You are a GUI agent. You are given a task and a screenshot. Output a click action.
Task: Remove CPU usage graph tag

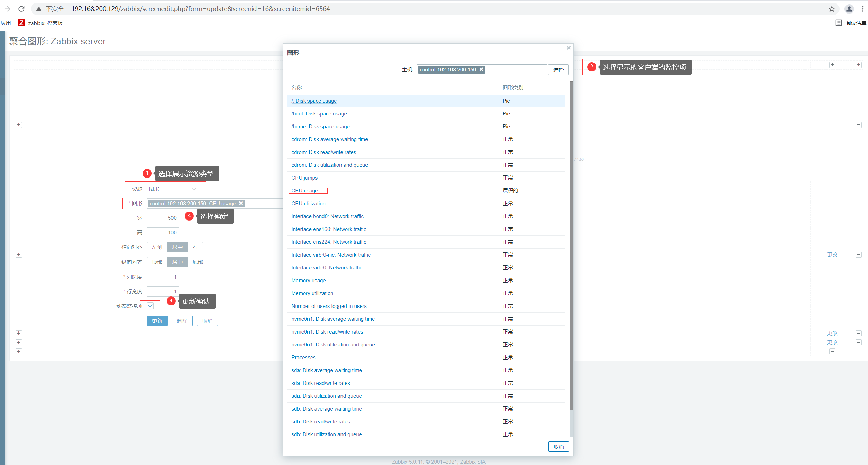pyautogui.click(x=241, y=203)
